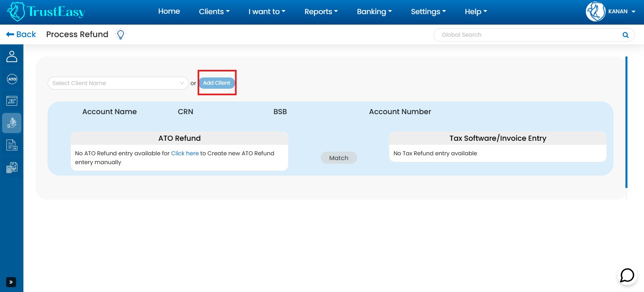Open the KANAN user account dropdown
644x292 pixels.
pyautogui.click(x=611, y=12)
